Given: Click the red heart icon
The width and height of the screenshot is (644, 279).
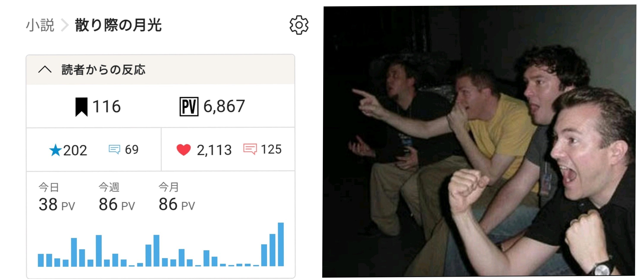Looking at the screenshot, I should click(x=183, y=150).
